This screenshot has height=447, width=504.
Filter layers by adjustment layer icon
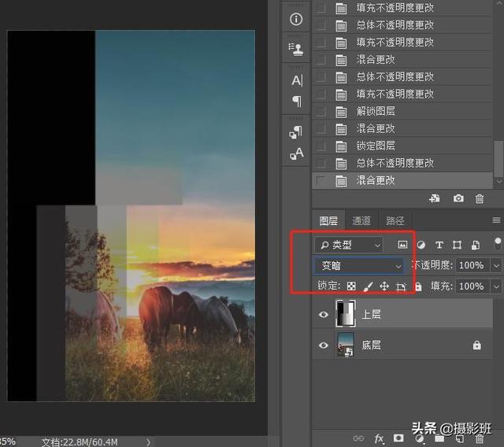coord(421,246)
